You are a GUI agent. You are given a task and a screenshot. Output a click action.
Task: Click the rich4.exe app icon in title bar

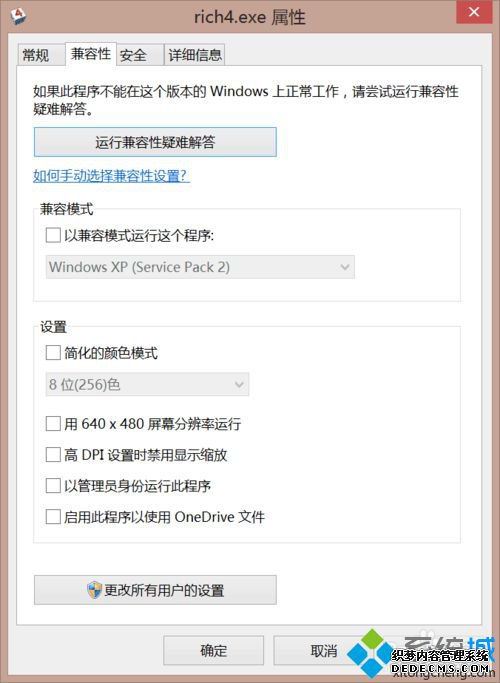pos(19,17)
